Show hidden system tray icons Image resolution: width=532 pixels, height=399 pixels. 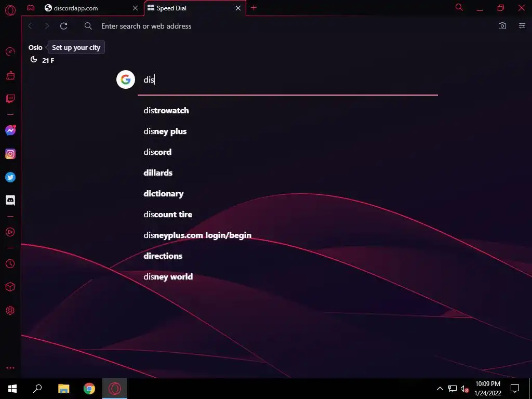click(x=440, y=389)
